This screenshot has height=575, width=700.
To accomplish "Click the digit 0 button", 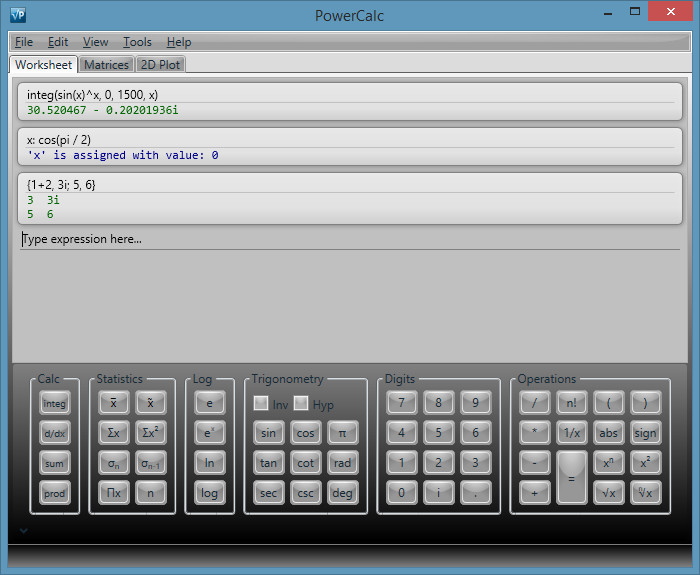I will (x=401, y=493).
